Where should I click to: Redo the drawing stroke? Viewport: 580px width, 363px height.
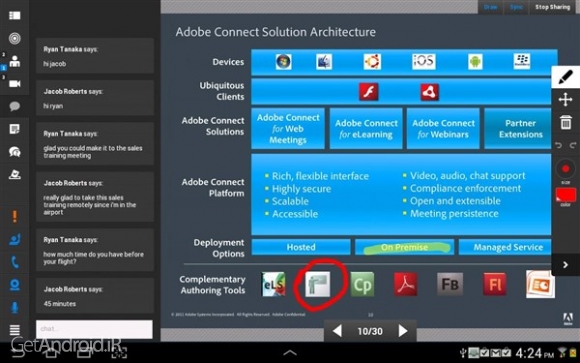(573, 145)
